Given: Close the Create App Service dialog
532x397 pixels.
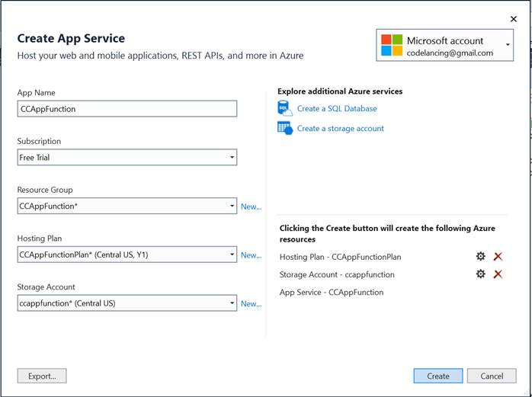Looking at the screenshot, I should [x=513, y=19].
